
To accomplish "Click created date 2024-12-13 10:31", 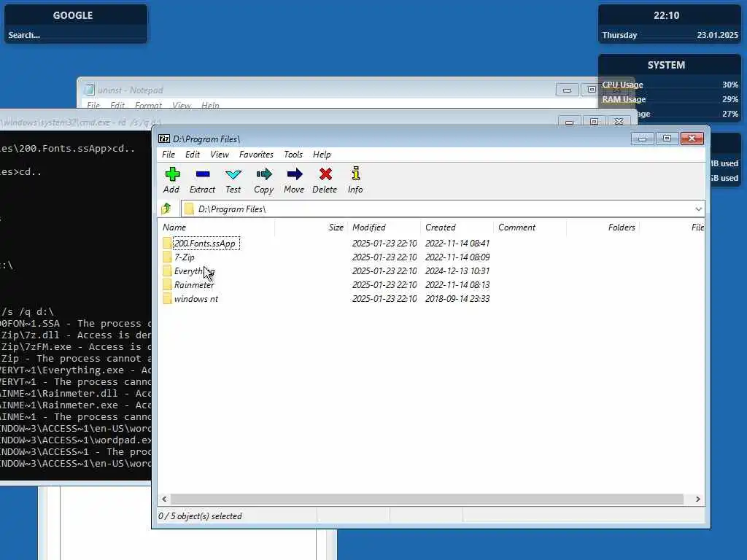I will tap(457, 271).
